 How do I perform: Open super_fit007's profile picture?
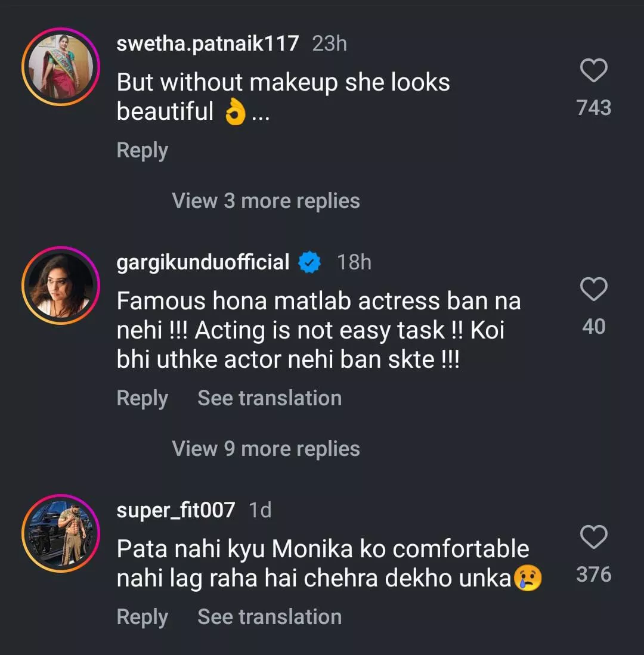pyautogui.click(x=60, y=533)
